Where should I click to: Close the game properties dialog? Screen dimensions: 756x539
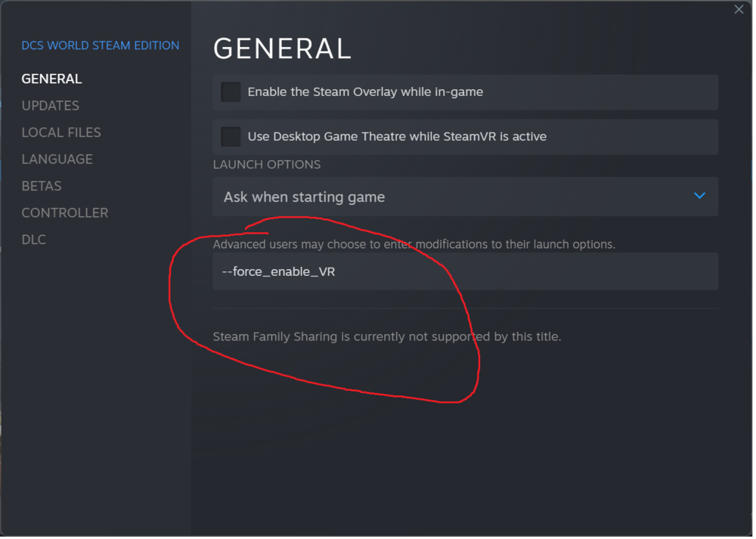[739, 10]
